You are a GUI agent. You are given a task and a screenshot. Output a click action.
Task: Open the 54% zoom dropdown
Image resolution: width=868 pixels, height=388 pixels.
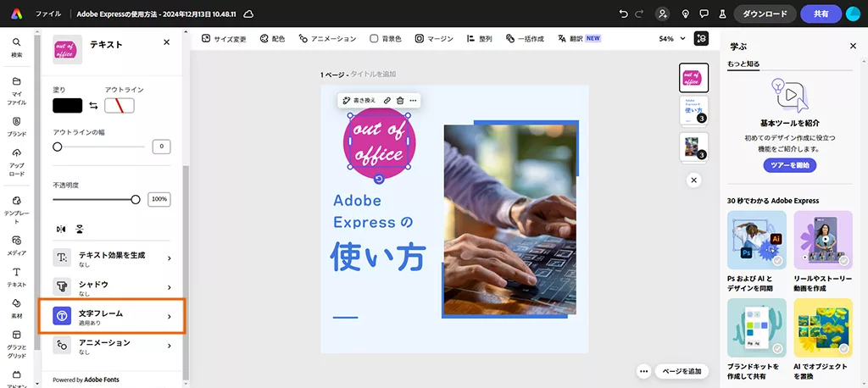672,39
